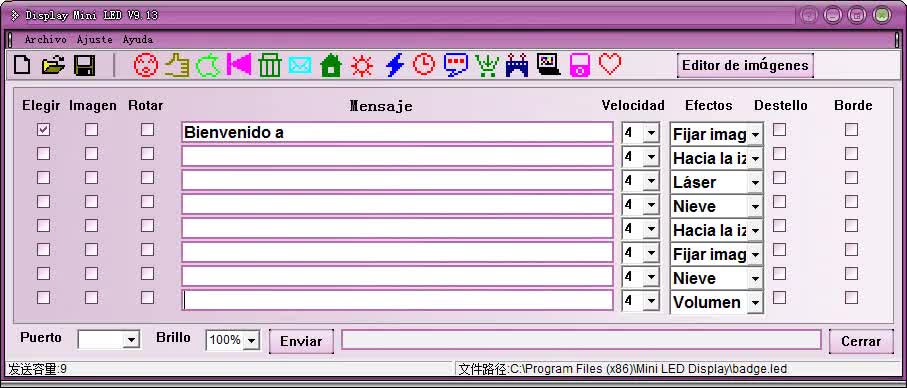The width and height of the screenshot is (907, 388).
Task: Open the Ayuda menu
Action: coord(138,40)
